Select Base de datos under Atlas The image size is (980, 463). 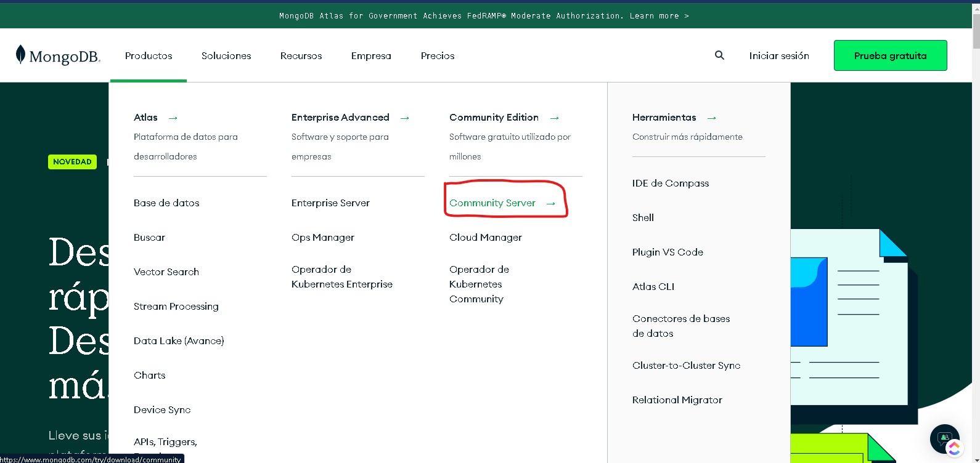pos(166,203)
